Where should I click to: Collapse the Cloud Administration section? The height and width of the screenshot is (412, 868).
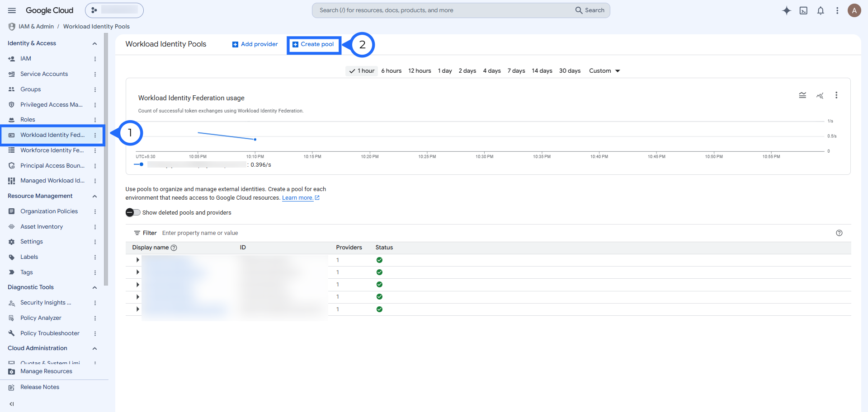(x=94, y=349)
